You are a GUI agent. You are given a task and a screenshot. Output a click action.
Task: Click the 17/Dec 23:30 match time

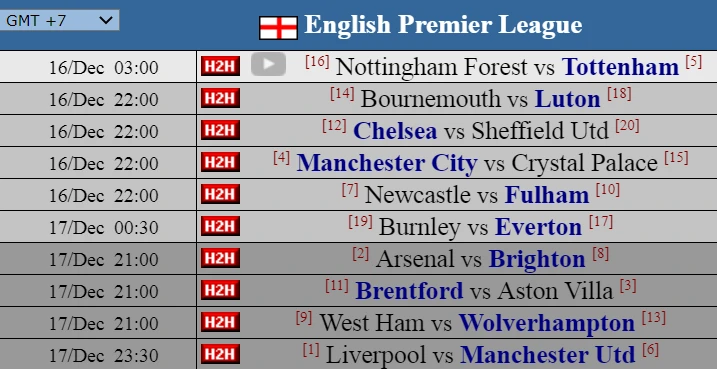[x=104, y=356]
